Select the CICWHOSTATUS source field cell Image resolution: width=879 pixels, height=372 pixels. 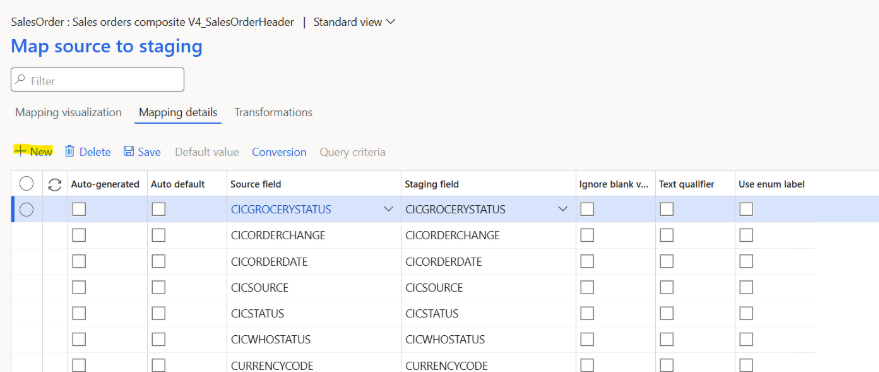click(314, 340)
